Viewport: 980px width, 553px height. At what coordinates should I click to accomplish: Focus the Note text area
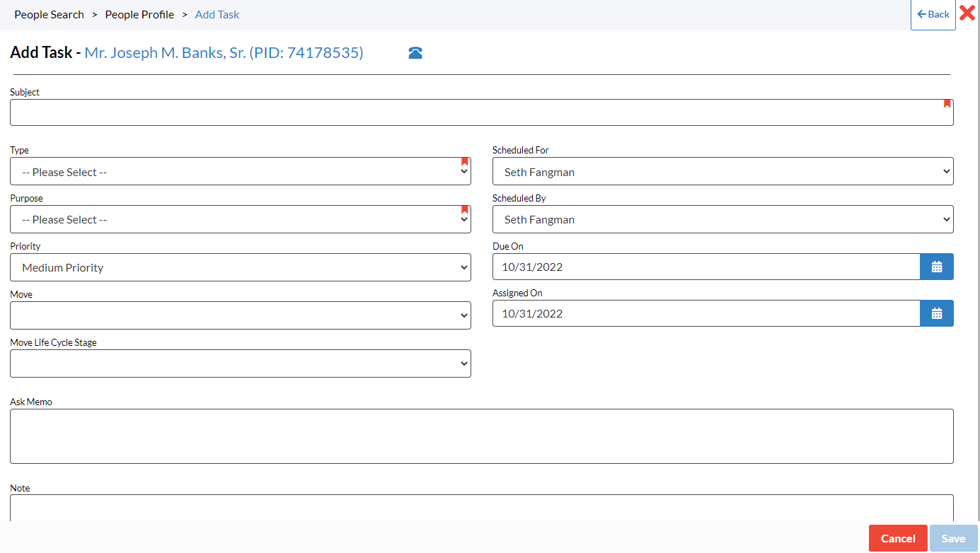(x=482, y=508)
